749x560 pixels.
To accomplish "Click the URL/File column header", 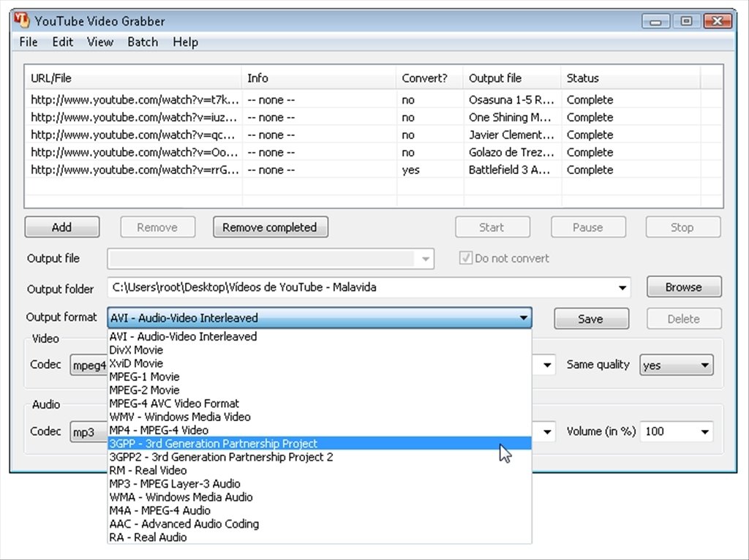I will click(x=133, y=77).
